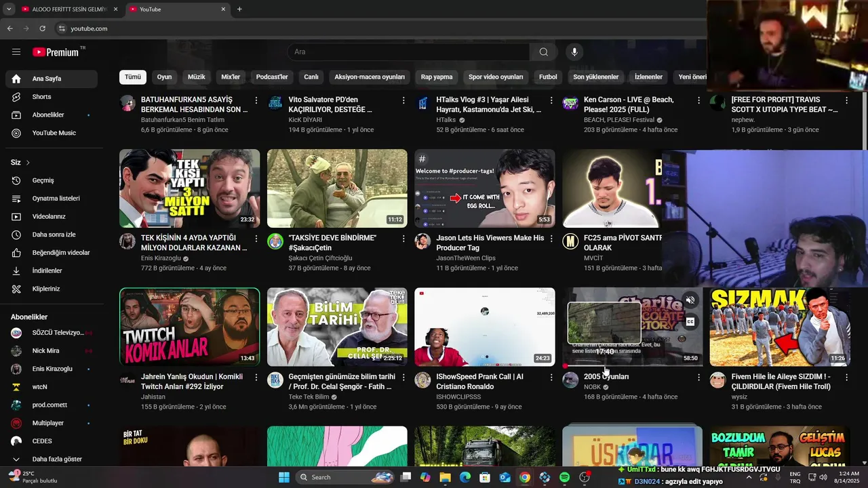Select the Futbol filter chip
The height and width of the screenshot is (488, 868).
[x=548, y=77]
